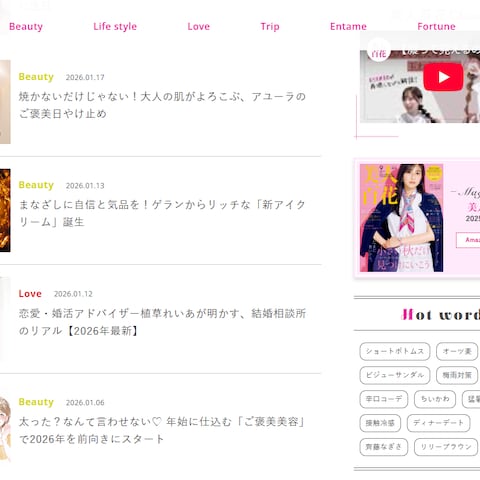Open the 美人百花 magazine cover image
Image resolution: width=480 pixels, height=480 pixels.
coord(401,218)
